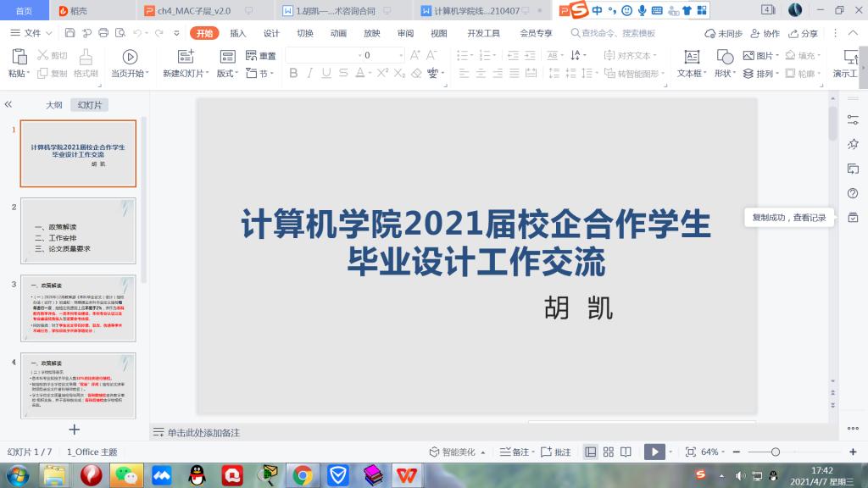
Task: Open the File (文件) menu dropdown
Action: coord(32,33)
